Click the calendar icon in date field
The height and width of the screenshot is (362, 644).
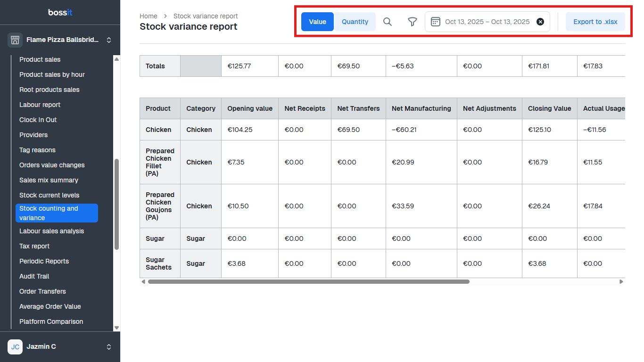(x=436, y=22)
